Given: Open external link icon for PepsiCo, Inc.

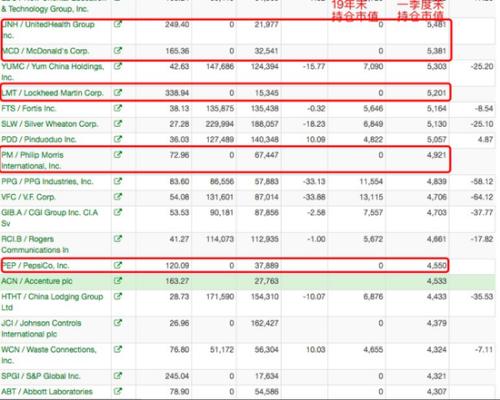Looking at the screenshot, I should point(118,265).
